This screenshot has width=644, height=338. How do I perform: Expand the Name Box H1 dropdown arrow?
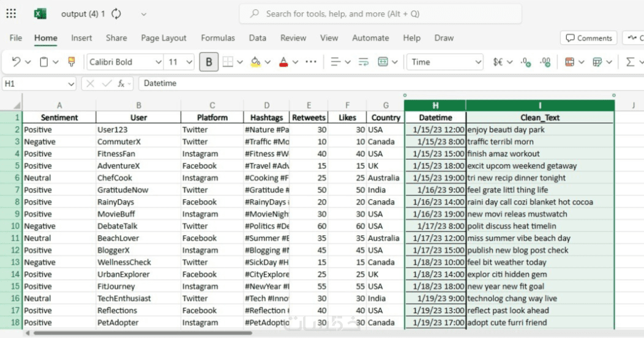70,84
